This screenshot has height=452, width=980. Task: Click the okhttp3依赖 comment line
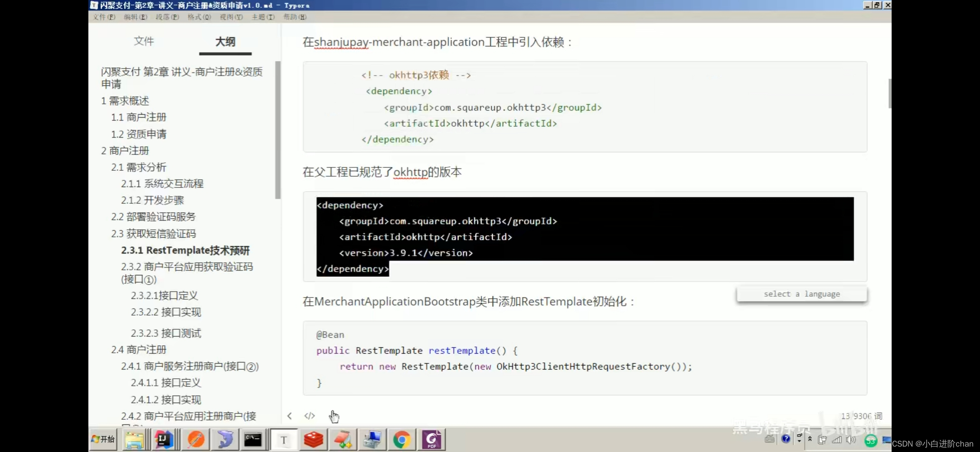[x=416, y=75]
